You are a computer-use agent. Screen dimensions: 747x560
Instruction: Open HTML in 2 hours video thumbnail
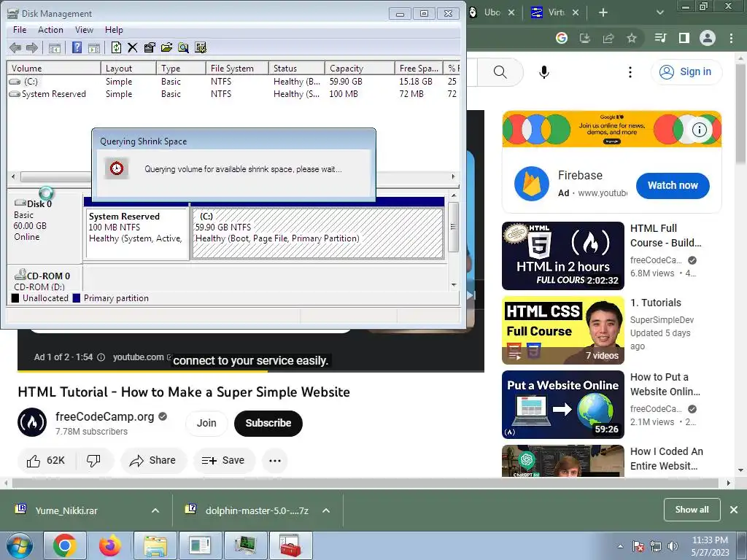click(562, 256)
